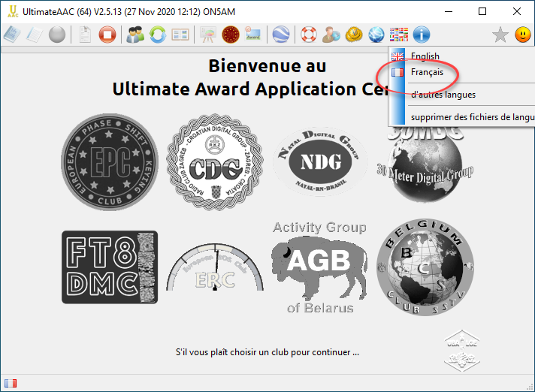Click the UltimateAAC title bar app icon
The image size is (535, 392).
point(13,11)
